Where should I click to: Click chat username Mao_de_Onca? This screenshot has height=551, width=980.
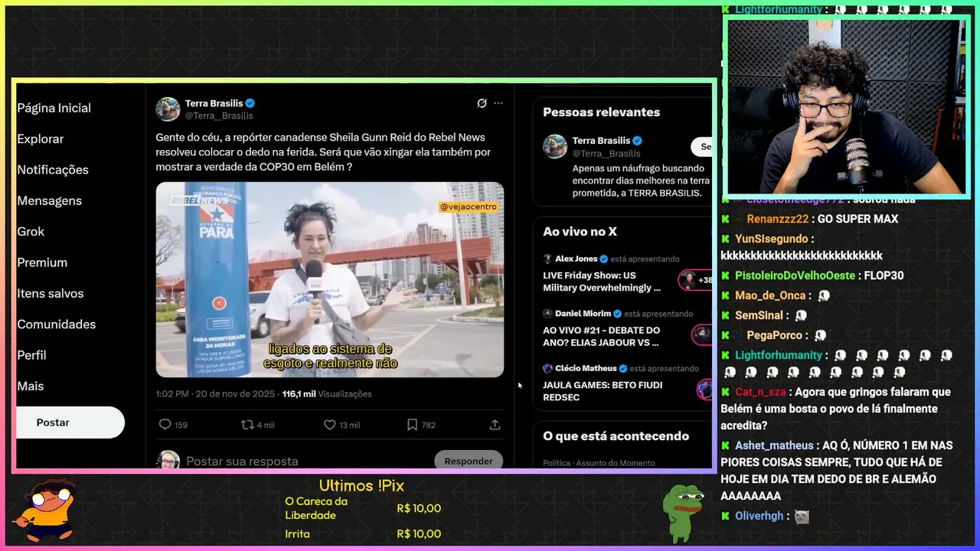tap(770, 295)
